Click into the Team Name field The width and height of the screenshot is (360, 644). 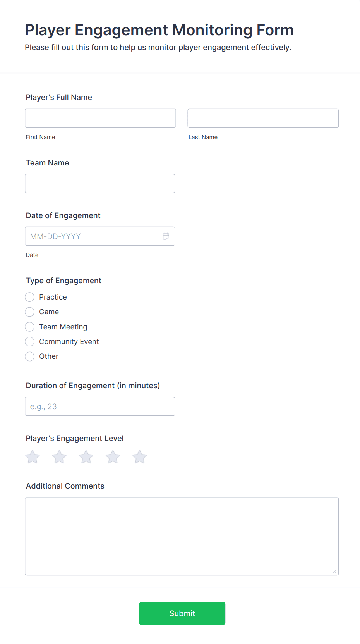[x=100, y=184]
